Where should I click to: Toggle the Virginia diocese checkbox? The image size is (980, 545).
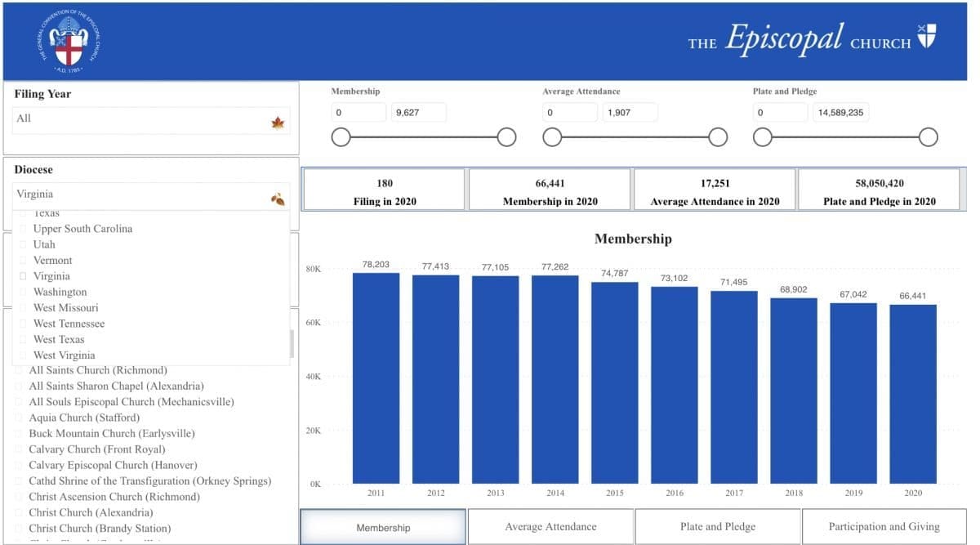click(x=24, y=276)
